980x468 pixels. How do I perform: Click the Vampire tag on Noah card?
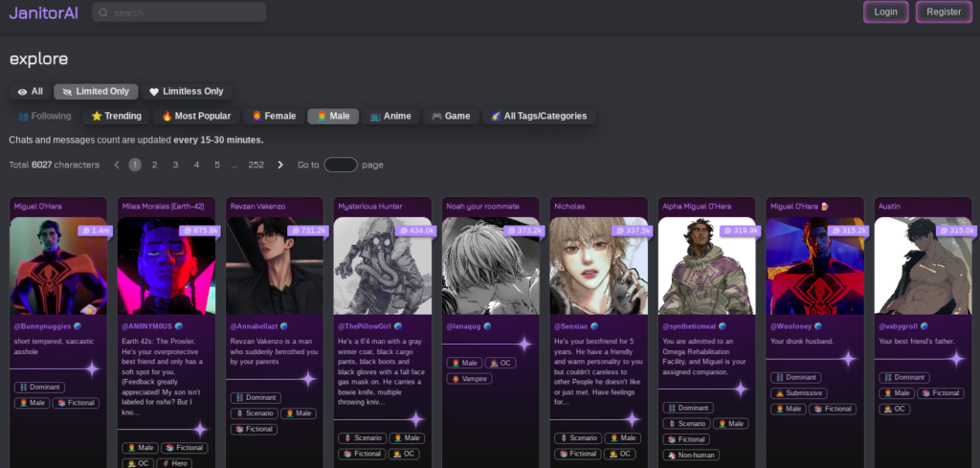[x=469, y=379]
